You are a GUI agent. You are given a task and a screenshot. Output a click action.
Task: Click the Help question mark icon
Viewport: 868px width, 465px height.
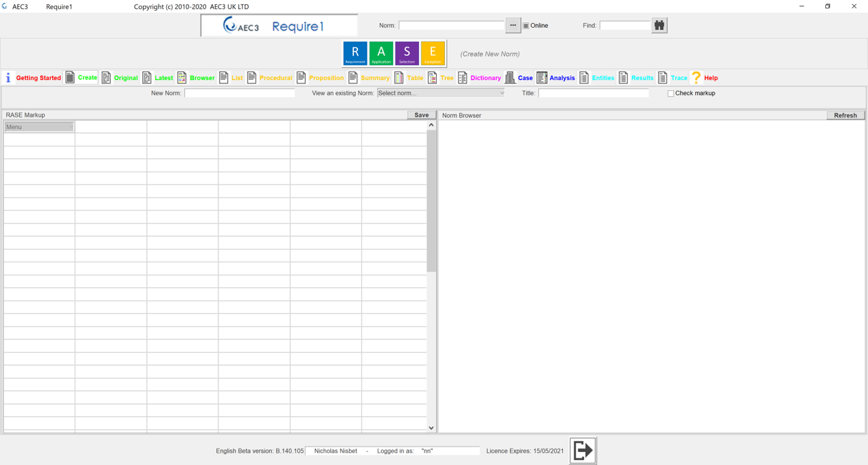pos(696,78)
